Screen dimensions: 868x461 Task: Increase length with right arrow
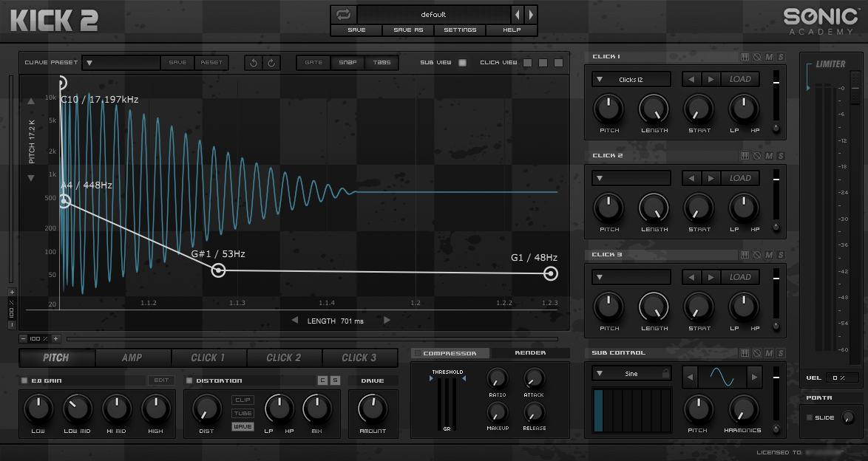(x=387, y=320)
